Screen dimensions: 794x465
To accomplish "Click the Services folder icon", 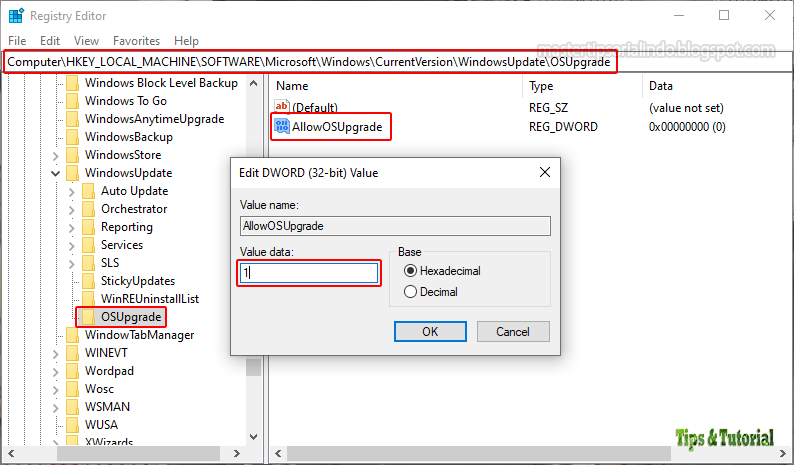I will click(x=89, y=245).
